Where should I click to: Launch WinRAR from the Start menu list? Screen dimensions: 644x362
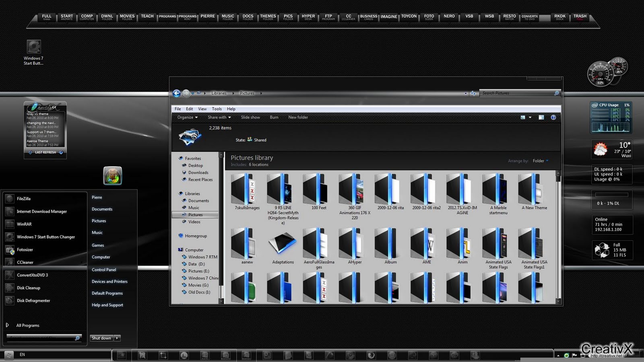[24, 224]
